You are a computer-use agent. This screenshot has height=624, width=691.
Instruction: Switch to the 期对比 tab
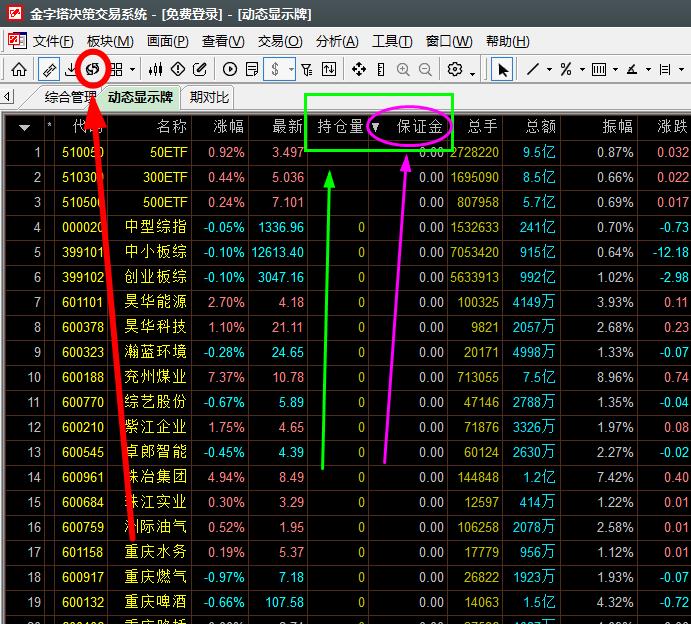point(209,97)
